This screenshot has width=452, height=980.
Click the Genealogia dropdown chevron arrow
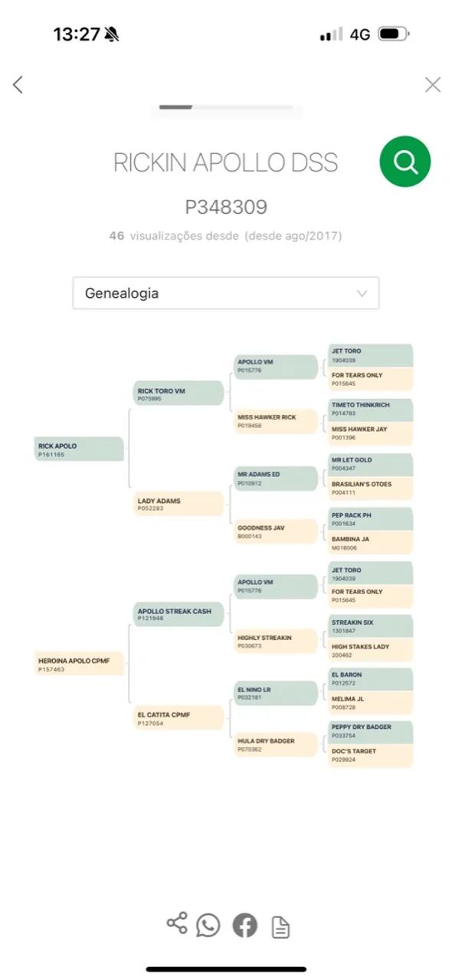(x=362, y=293)
